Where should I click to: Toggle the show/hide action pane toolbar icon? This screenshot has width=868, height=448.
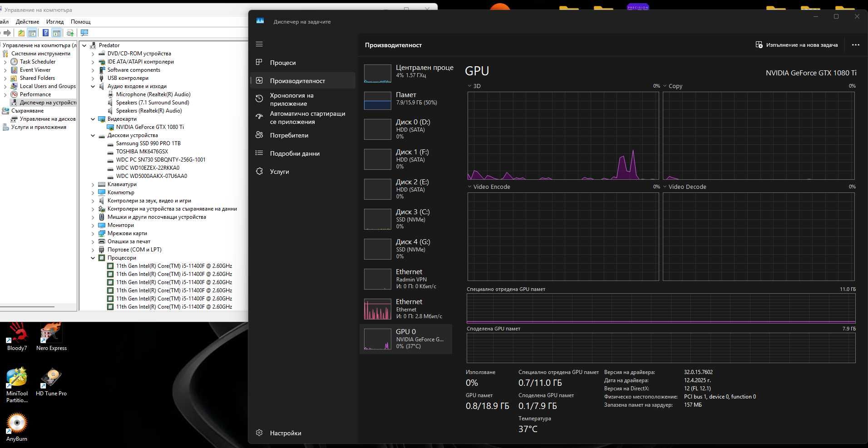[x=56, y=33]
